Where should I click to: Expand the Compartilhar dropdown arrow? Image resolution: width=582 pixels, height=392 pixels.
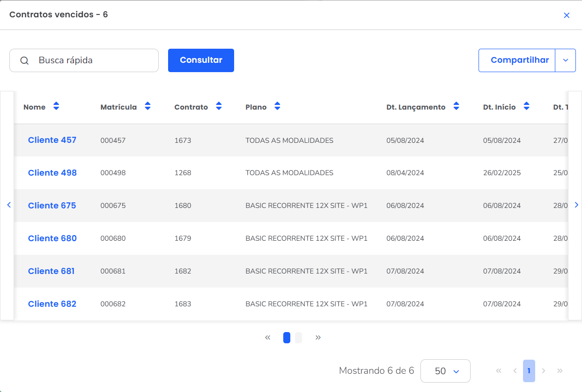coord(565,60)
